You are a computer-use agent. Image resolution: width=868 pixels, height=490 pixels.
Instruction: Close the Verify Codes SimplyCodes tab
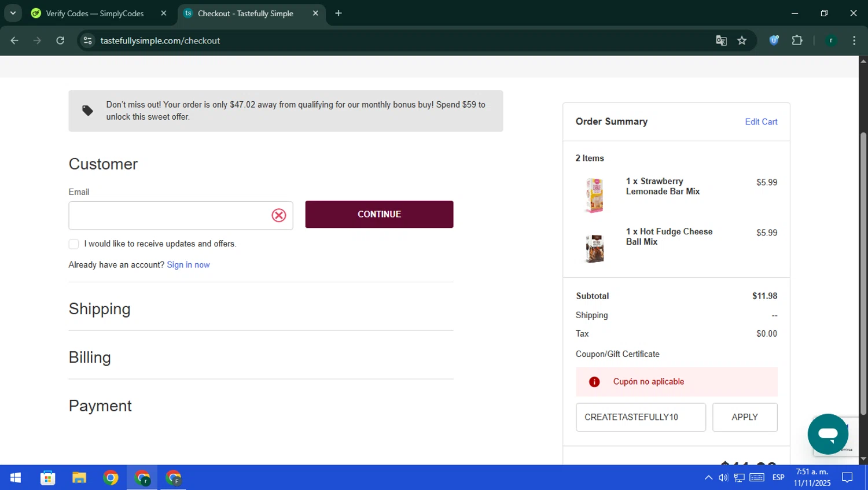[x=164, y=13]
